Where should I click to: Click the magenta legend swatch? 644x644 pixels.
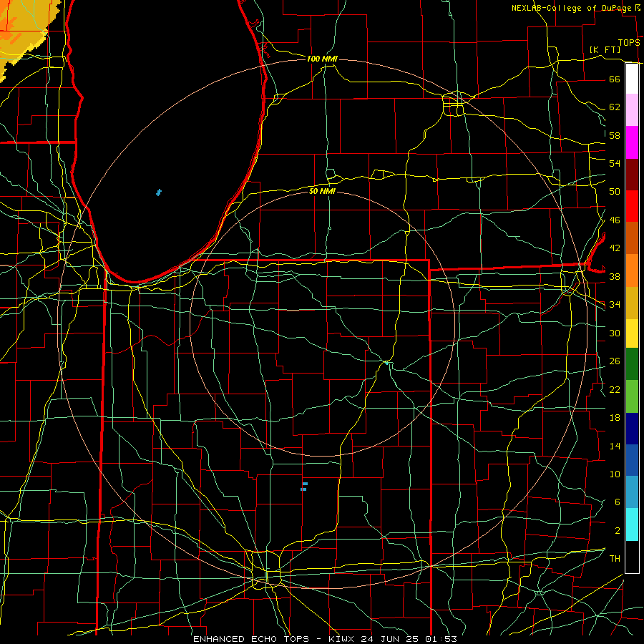click(632, 142)
